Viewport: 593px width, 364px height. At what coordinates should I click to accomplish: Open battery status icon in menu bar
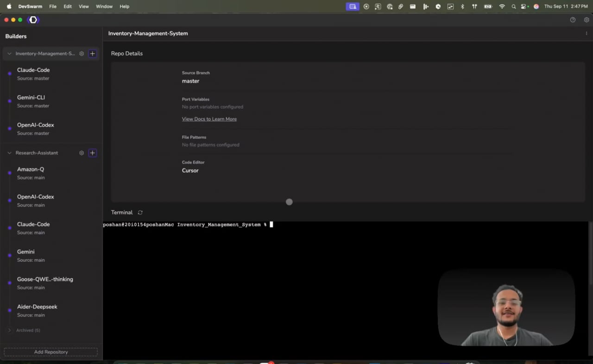click(488, 6)
